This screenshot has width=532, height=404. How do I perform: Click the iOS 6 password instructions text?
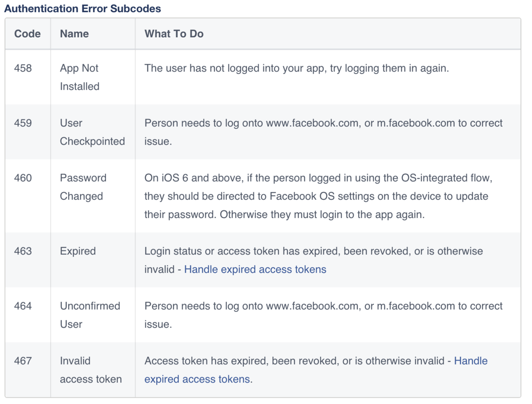(319, 196)
